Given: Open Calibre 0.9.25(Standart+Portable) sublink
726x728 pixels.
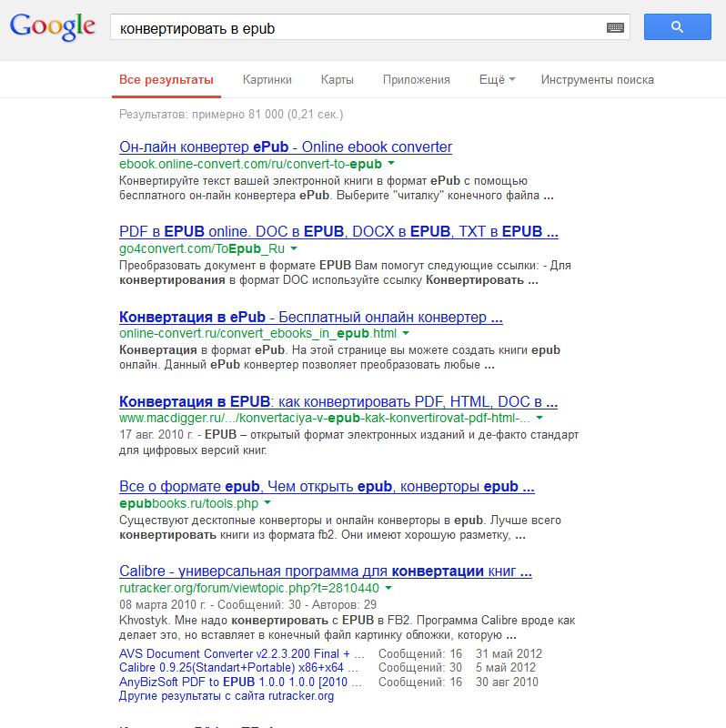Looking at the screenshot, I should [238, 668].
